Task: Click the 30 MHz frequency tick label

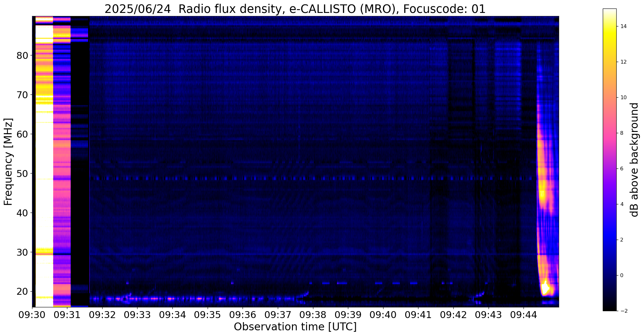Action: tap(22, 253)
